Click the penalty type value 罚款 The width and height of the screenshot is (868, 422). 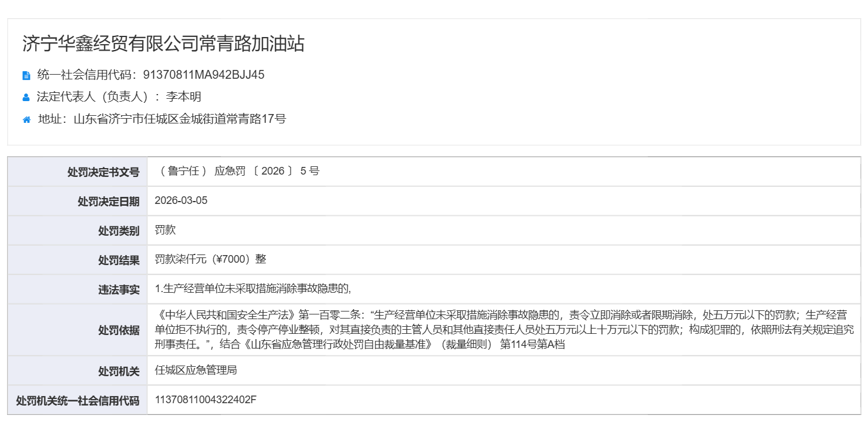(165, 230)
